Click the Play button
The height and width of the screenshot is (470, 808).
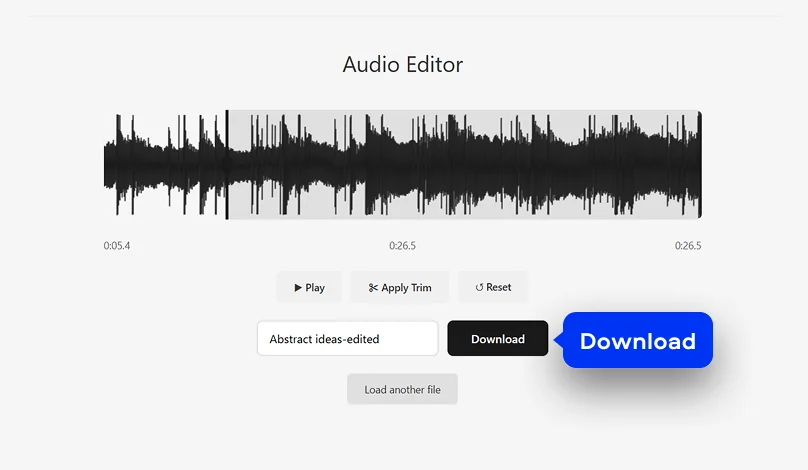[x=309, y=287]
